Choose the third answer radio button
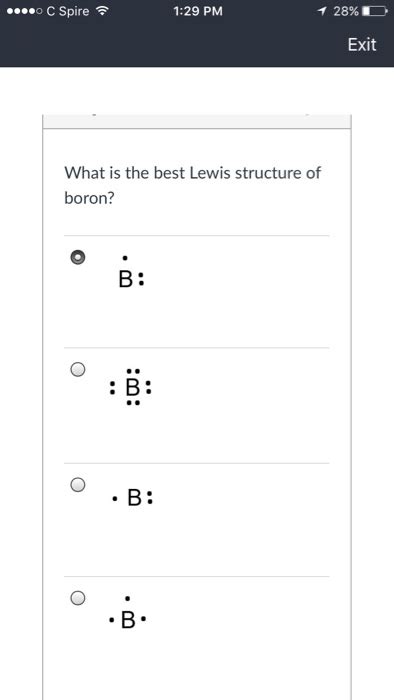The height and width of the screenshot is (700, 394). coord(78,485)
